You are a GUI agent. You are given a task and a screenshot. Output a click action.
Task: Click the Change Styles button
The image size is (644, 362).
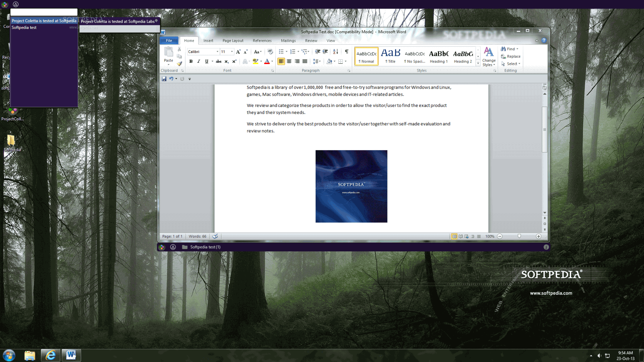pyautogui.click(x=489, y=57)
